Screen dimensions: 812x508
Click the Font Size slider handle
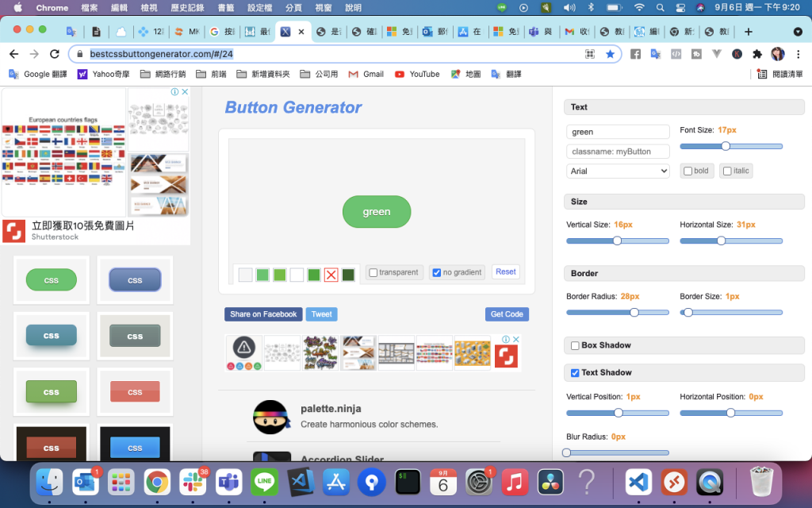(x=726, y=146)
